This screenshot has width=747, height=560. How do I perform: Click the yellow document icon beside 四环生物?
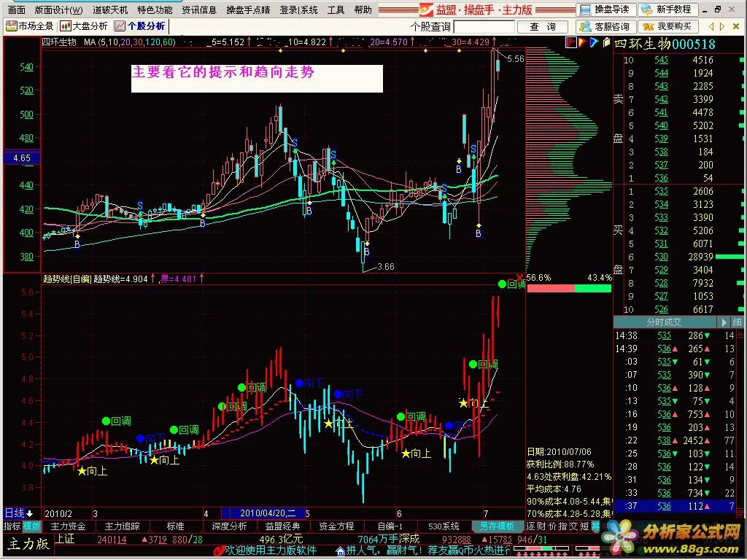point(606,43)
